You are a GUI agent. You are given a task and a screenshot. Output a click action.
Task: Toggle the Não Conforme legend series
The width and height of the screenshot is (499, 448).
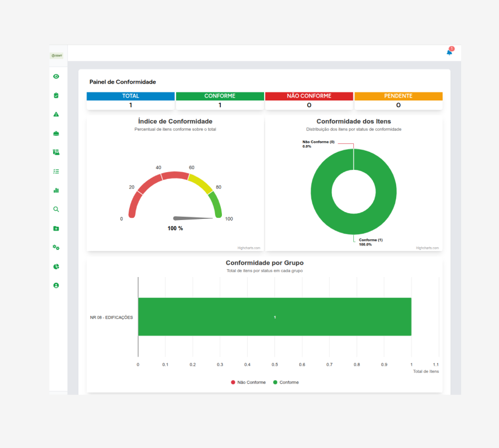click(248, 382)
